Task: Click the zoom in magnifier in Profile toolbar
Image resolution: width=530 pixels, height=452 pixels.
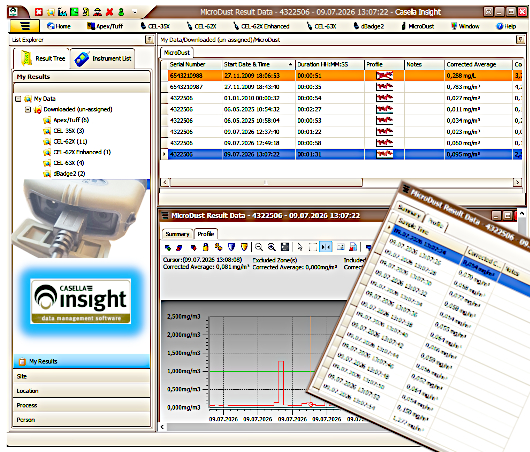Action: 271,247
